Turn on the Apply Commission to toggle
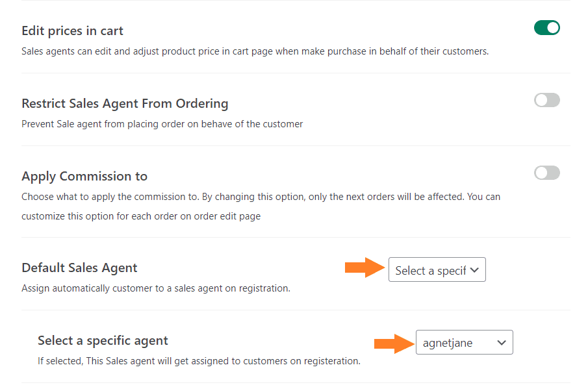 point(547,173)
